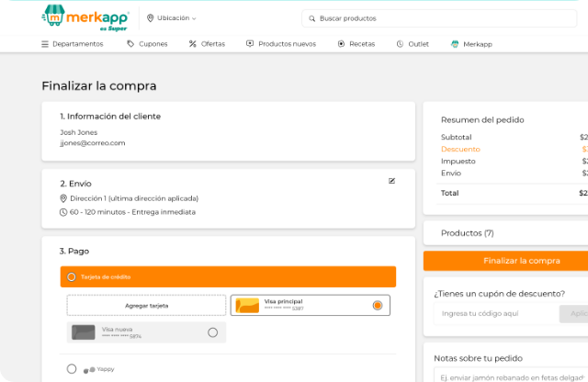Select the Tarjeta de crédito radio button
588x382 pixels.
(72, 277)
